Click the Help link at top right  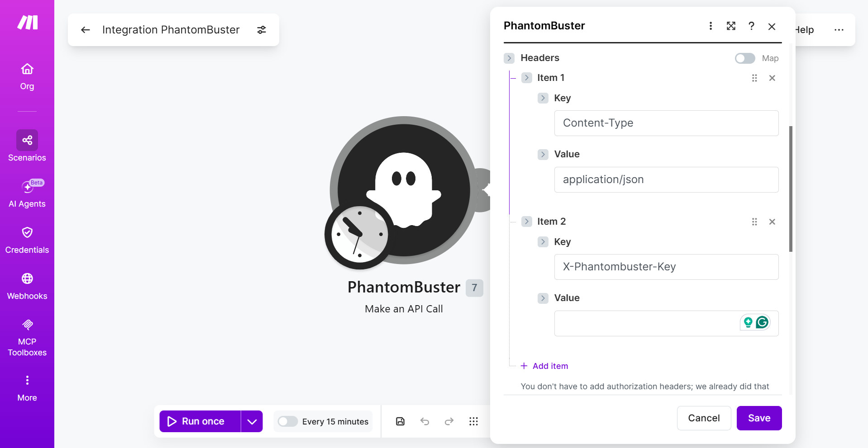[805, 30]
